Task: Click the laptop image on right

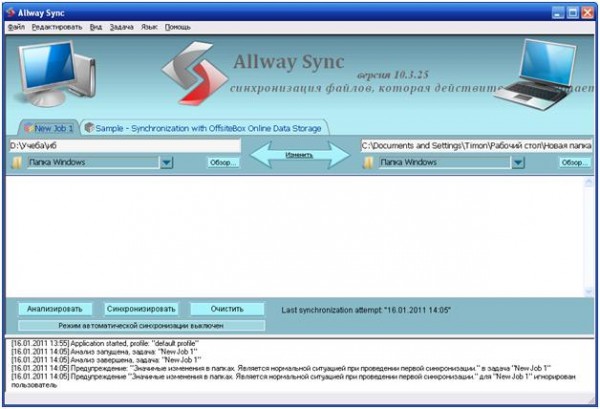Action: (536, 75)
